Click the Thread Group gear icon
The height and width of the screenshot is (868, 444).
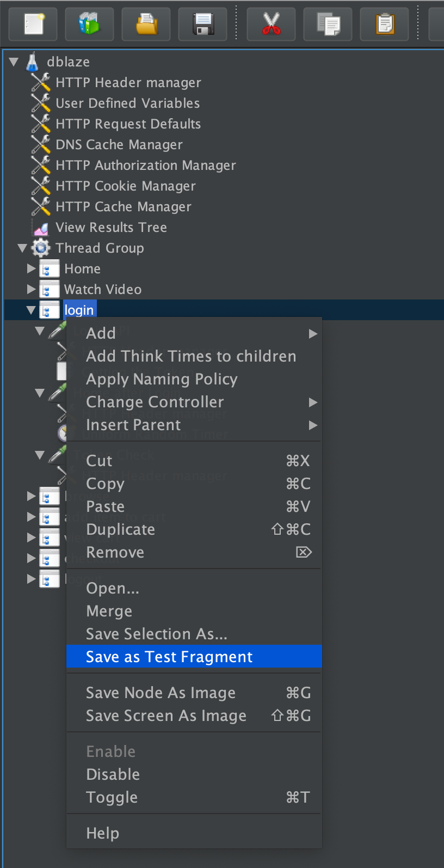(41, 248)
